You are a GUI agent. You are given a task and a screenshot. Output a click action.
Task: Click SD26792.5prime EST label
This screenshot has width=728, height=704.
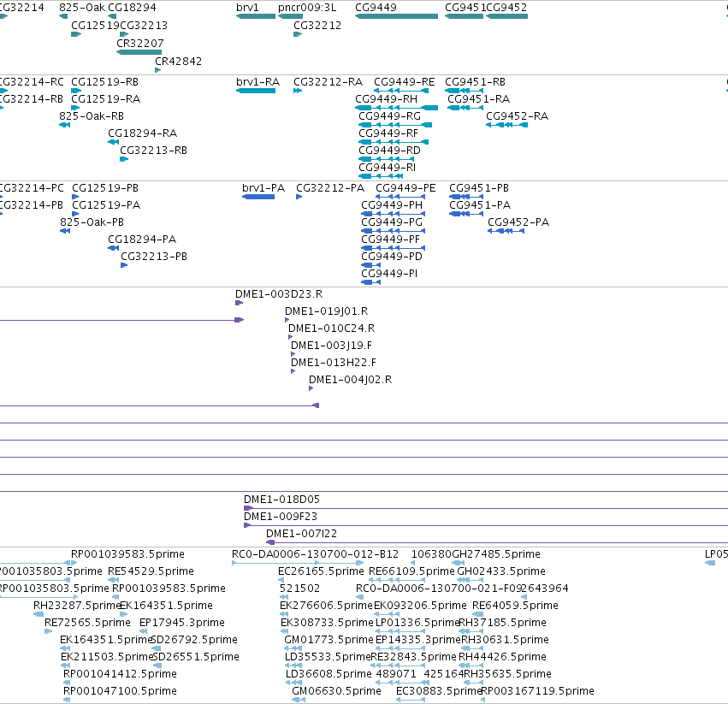pyautogui.click(x=195, y=640)
